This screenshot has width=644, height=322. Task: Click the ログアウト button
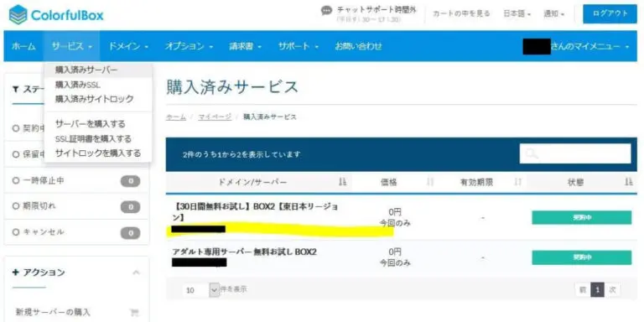point(610,13)
